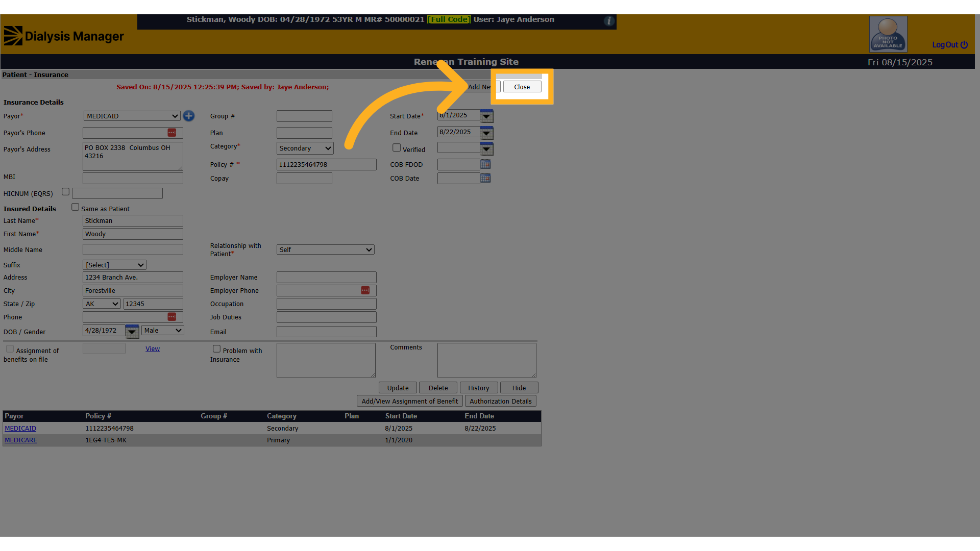980x551 pixels.
Task: Open the MEDICAID payor link in table
Action: [x=20, y=428]
